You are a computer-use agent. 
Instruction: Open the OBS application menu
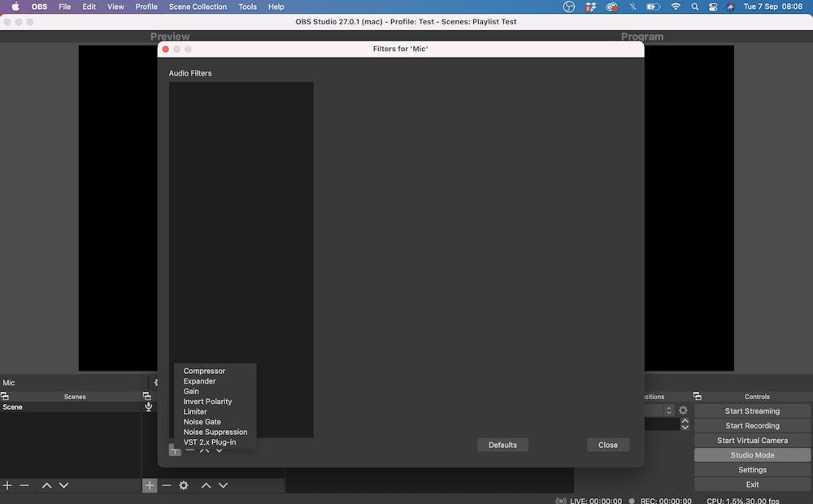(39, 7)
